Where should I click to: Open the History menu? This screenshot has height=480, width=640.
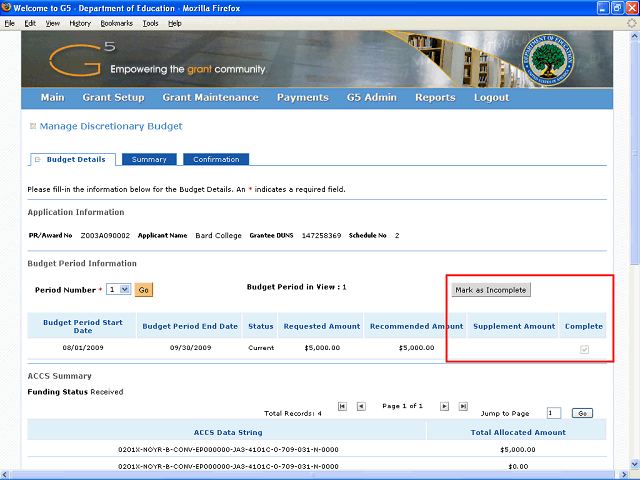pyautogui.click(x=80, y=22)
